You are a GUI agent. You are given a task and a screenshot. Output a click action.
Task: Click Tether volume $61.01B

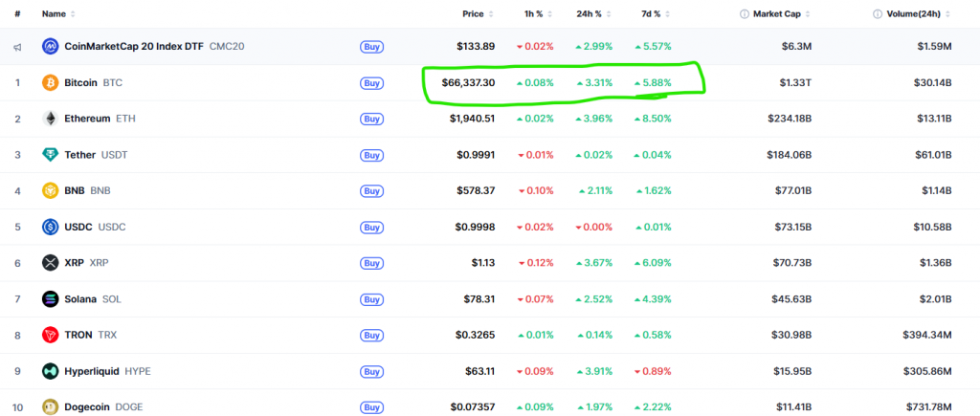pyautogui.click(x=933, y=155)
